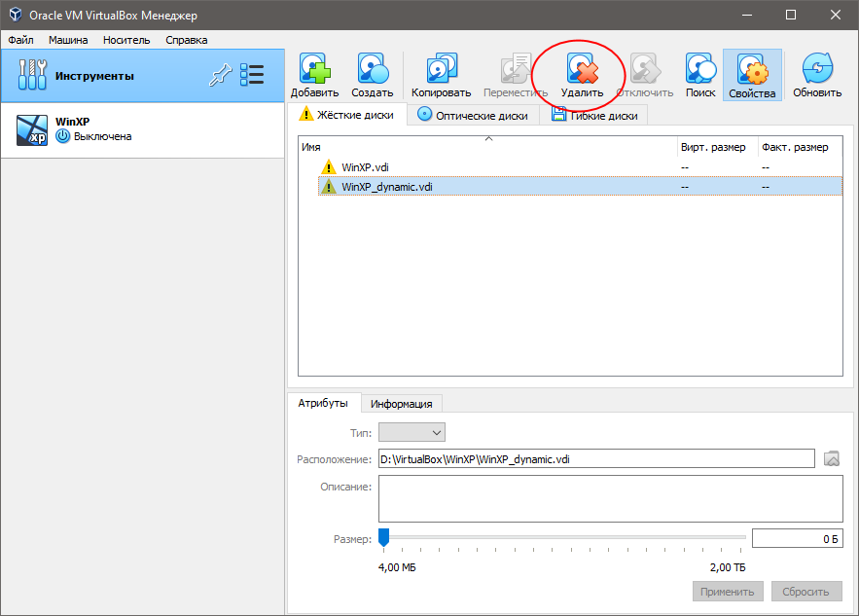Toggle the Свойства toolbar button
The width and height of the screenshot is (859, 616).
pyautogui.click(x=752, y=75)
